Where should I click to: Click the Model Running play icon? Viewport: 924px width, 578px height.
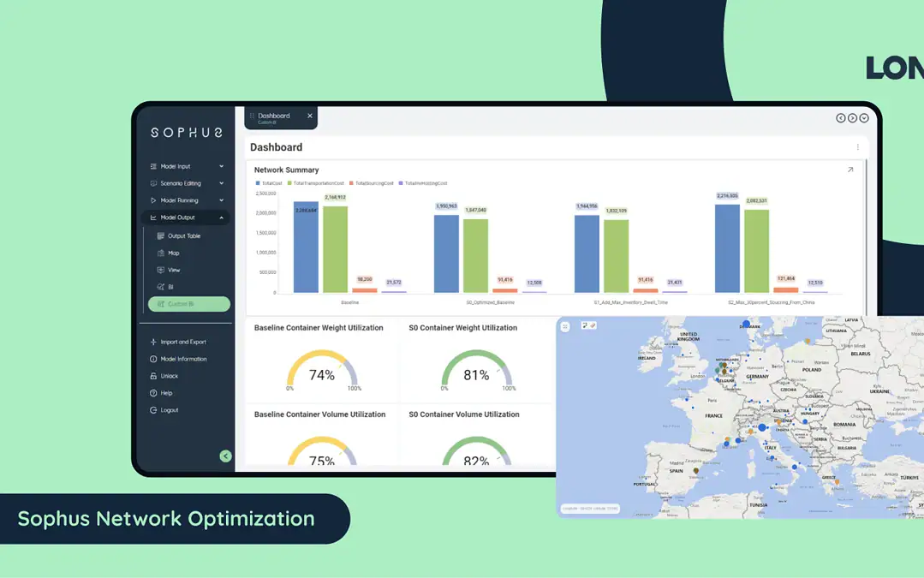coord(153,200)
